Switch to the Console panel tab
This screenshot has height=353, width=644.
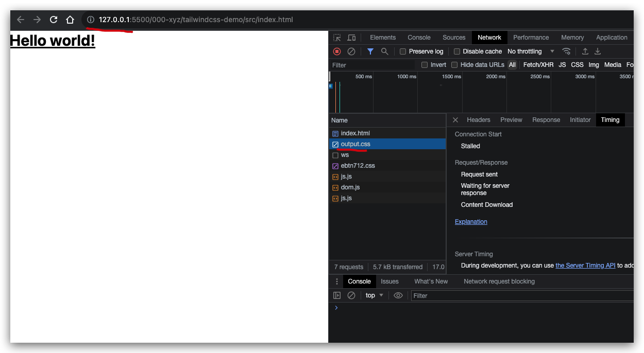pyautogui.click(x=419, y=38)
